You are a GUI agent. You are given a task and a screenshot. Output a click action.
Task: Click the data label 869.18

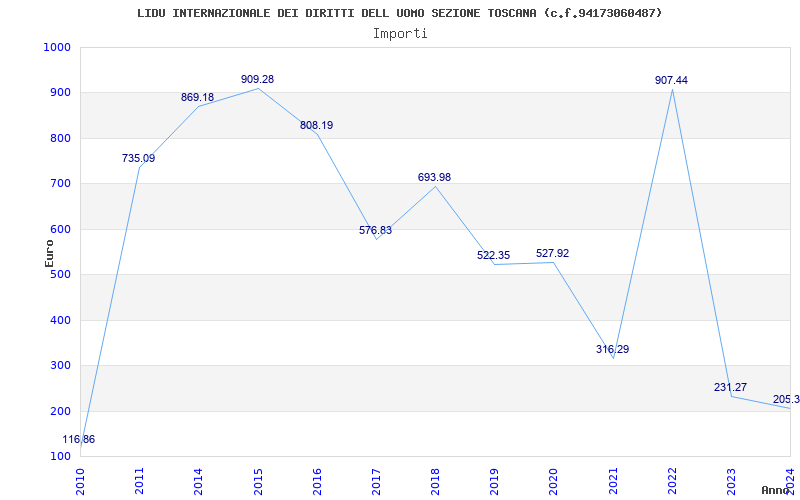coord(197,97)
